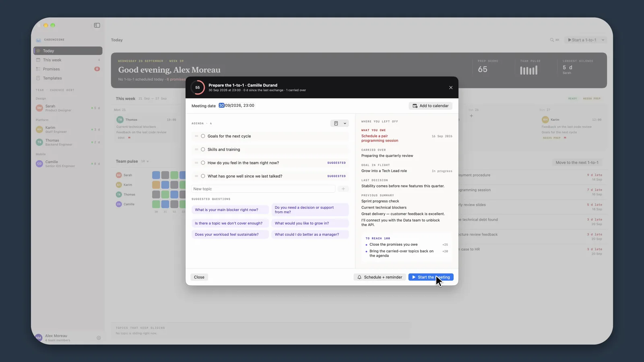
Task: Expand the Start a 1-to-1 dropdown arrow
Action: pyautogui.click(x=603, y=40)
